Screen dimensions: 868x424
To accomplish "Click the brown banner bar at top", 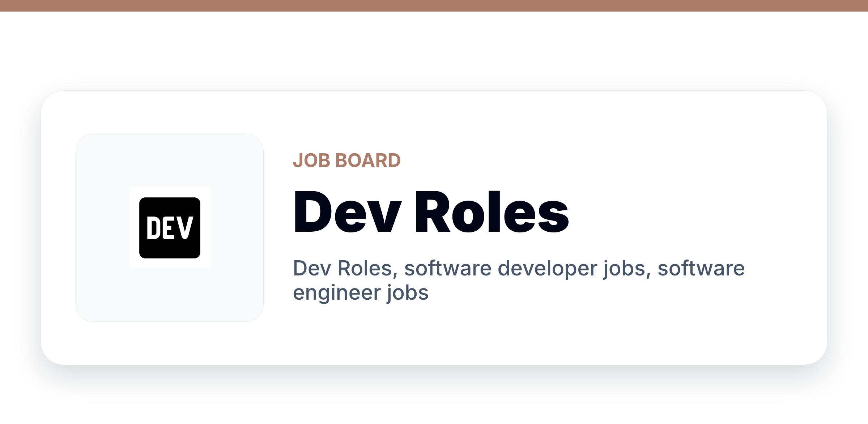I will coord(434,6).
